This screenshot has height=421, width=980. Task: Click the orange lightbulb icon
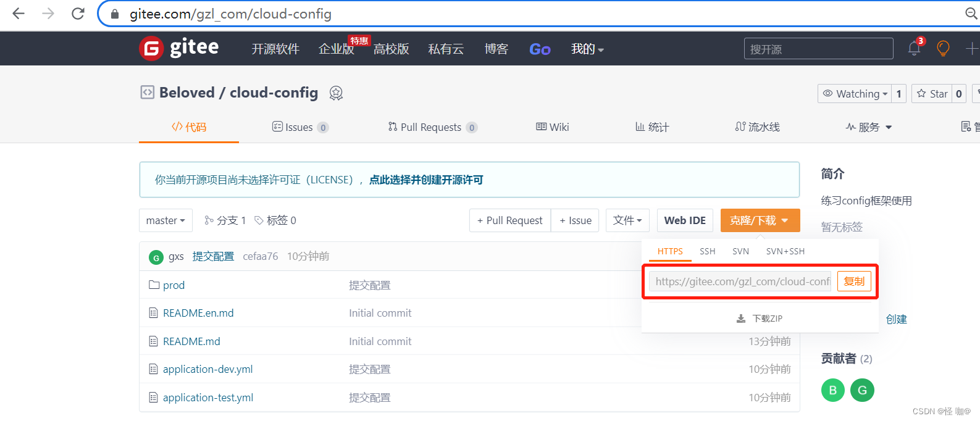[x=943, y=48]
